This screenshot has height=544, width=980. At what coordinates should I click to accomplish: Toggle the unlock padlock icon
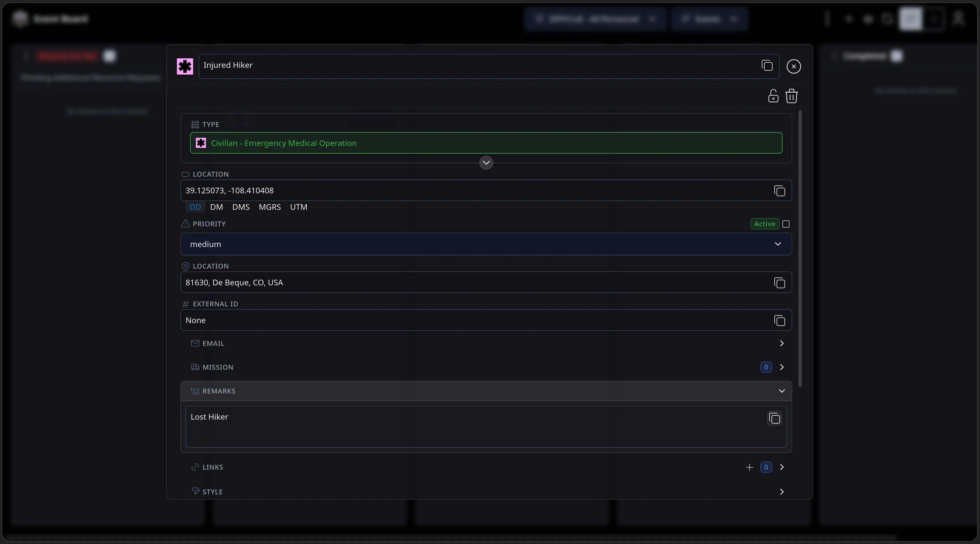pyautogui.click(x=773, y=96)
